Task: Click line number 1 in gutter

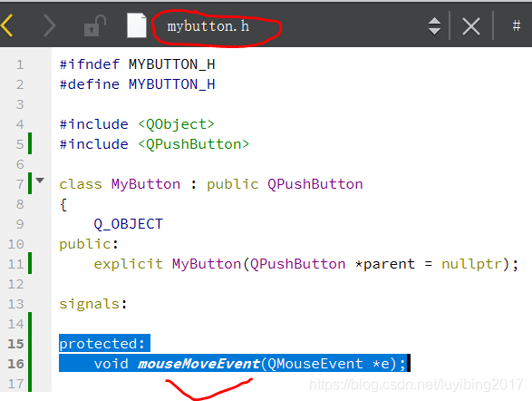Action: [x=20, y=64]
